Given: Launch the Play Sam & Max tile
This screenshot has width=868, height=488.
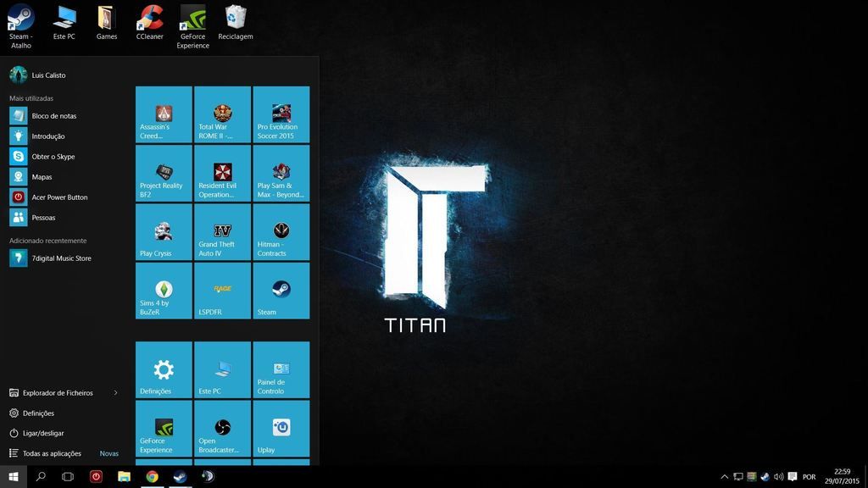Looking at the screenshot, I should tap(281, 173).
